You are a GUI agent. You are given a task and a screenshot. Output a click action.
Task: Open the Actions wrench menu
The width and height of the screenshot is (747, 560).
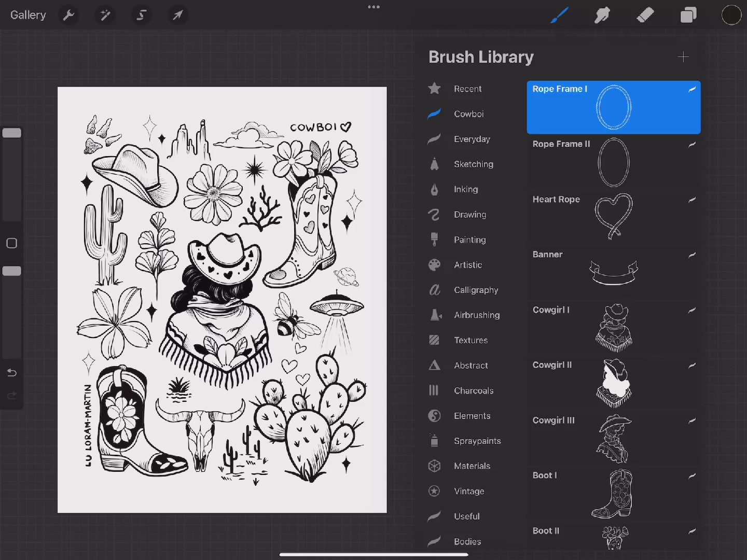coord(68,15)
